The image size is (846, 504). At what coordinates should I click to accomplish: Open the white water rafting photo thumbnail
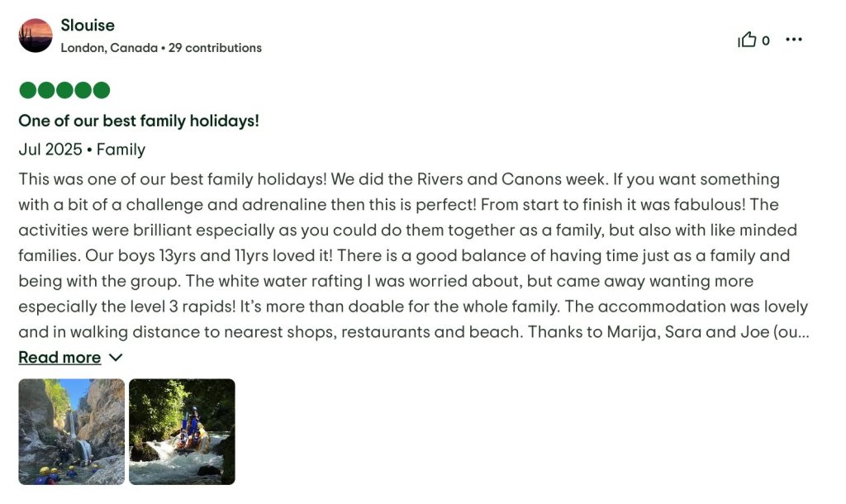point(182,431)
